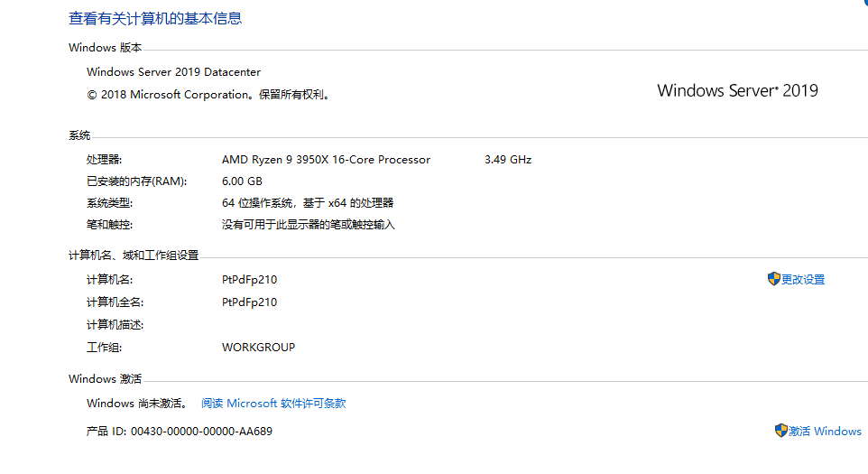Click the workgroup value WORKGROUP
868x474 pixels.
[x=259, y=348]
